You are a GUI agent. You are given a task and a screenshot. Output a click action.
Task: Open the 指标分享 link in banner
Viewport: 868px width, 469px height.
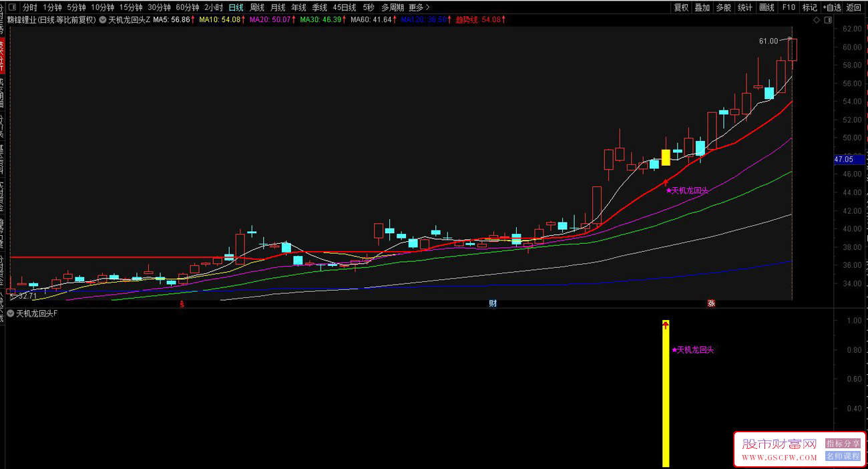coord(843,444)
